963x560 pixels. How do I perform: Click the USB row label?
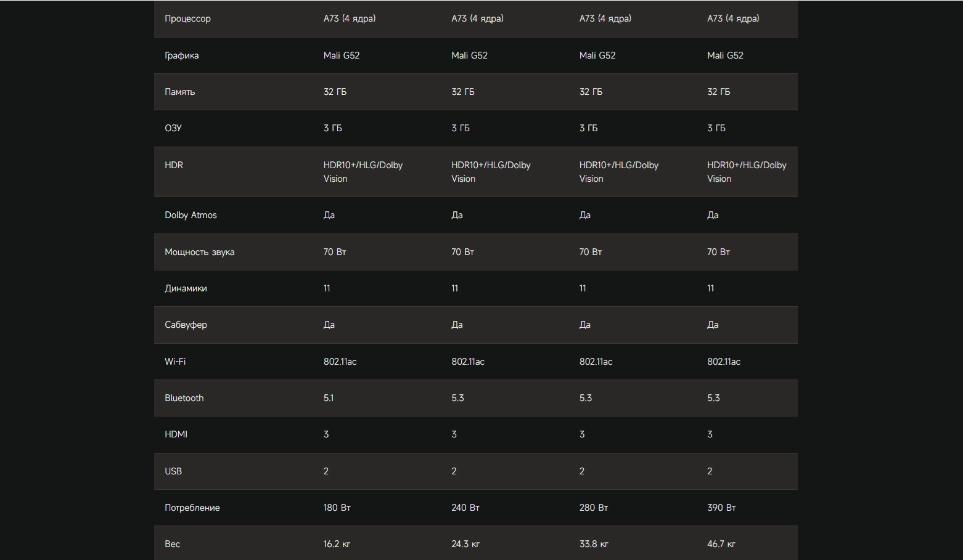[x=173, y=471]
